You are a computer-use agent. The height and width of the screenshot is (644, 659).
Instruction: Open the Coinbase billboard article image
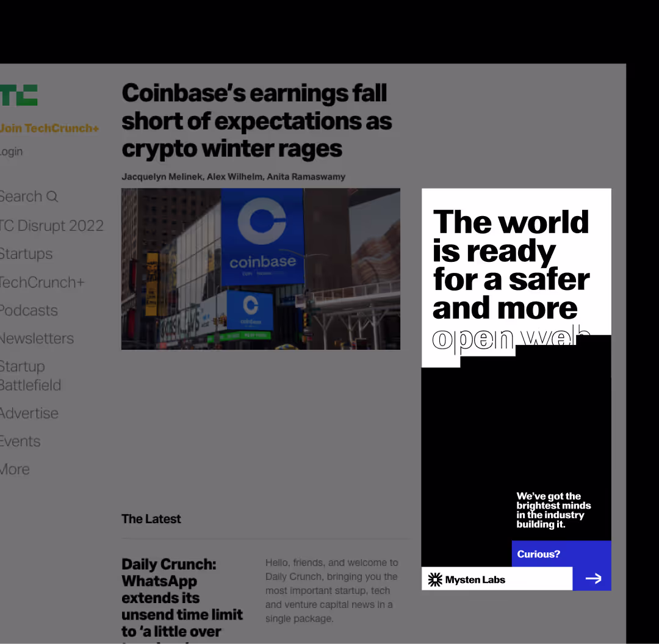tap(261, 269)
